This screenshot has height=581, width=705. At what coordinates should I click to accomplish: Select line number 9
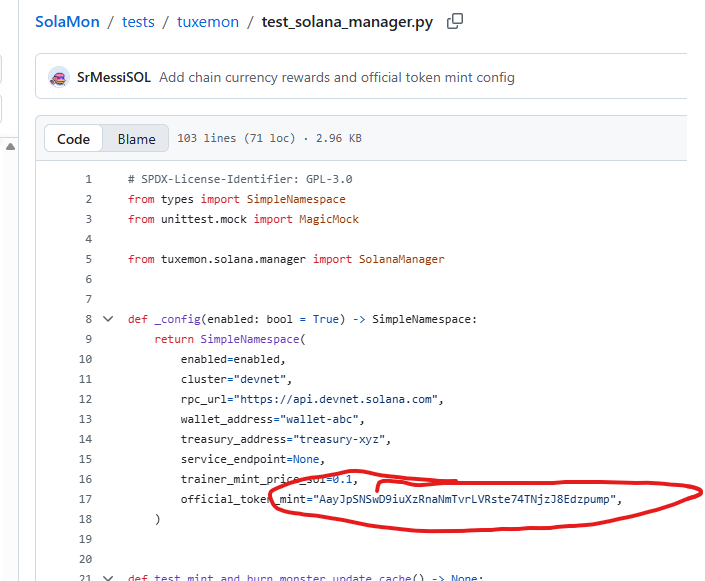(x=89, y=339)
